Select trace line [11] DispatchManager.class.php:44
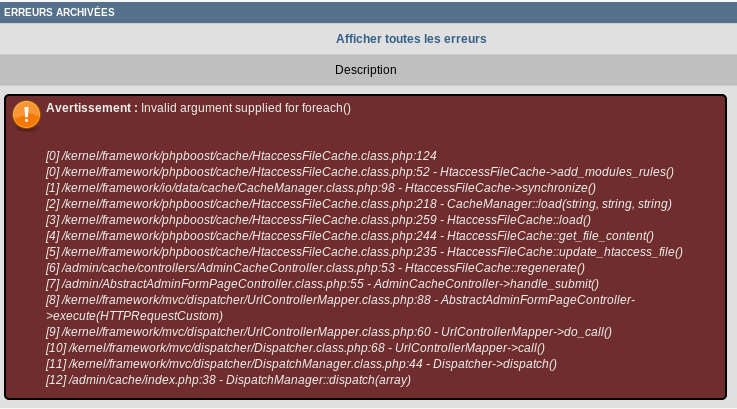 click(301, 364)
